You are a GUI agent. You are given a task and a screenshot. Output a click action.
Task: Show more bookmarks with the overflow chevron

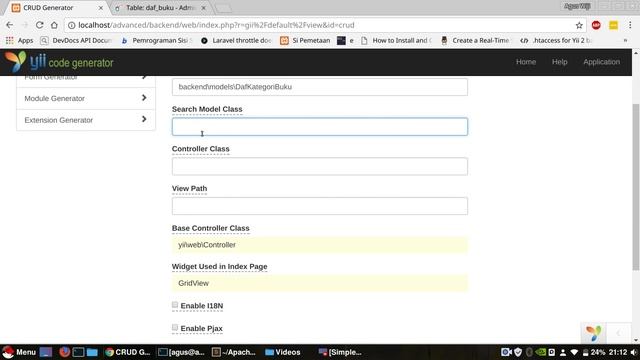(x=625, y=40)
